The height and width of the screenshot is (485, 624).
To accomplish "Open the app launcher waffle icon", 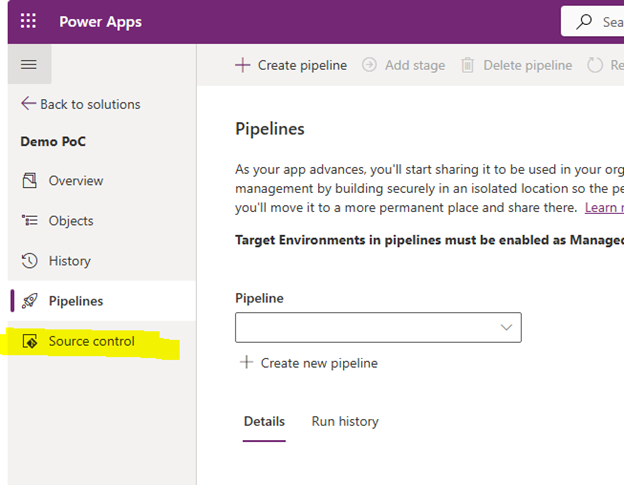I will click(28, 21).
